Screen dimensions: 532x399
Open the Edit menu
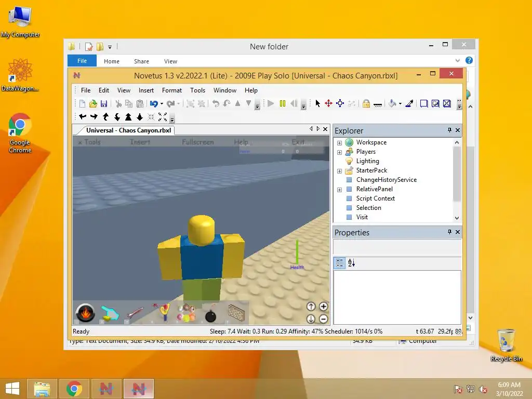[x=104, y=90]
